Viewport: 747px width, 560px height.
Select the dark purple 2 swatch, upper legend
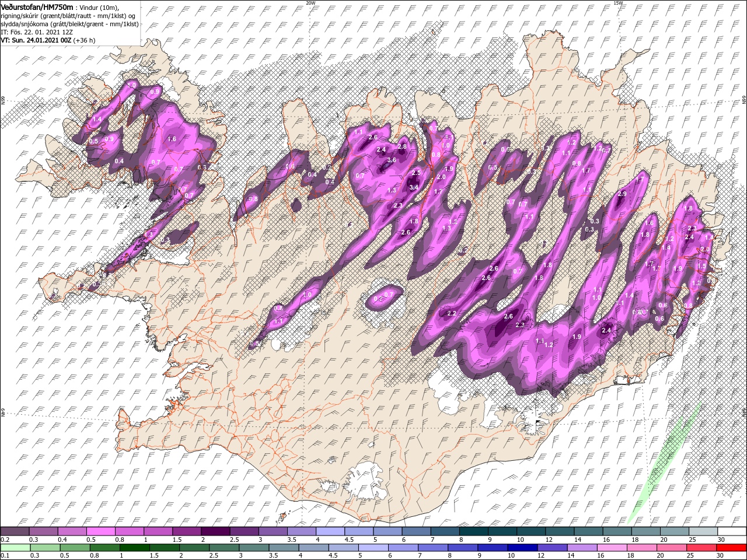(x=215, y=531)
